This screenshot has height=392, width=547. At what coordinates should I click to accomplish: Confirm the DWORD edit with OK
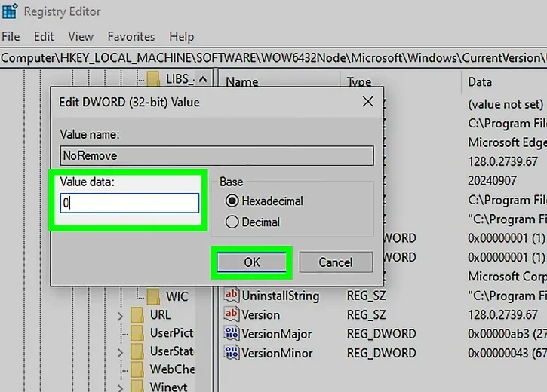coord(251,262)
